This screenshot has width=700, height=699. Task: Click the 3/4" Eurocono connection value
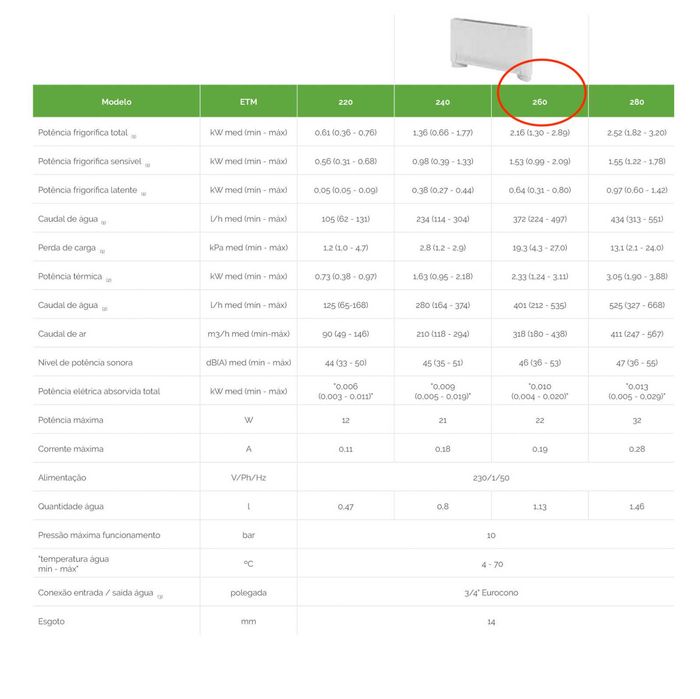coord(491,593)
